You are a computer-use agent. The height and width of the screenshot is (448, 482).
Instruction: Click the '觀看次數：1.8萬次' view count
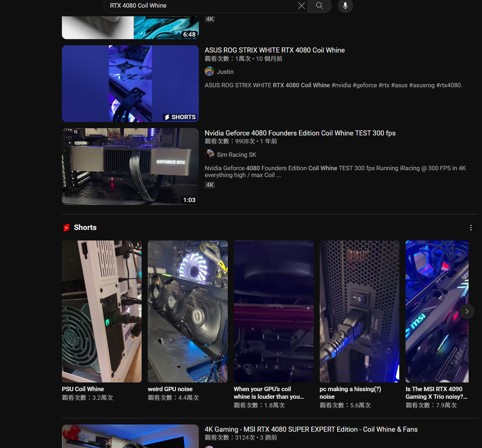[x=259, y=405]
